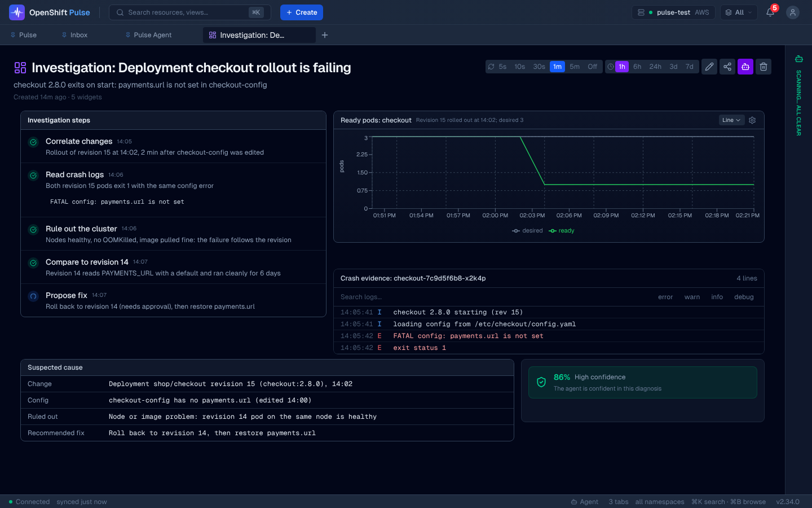Click the Agent status bar icon

[574, 502]
